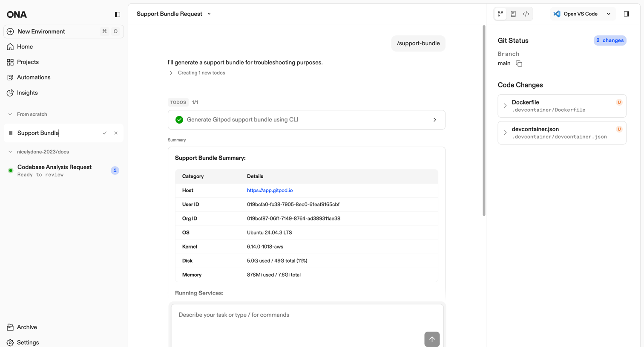Open environment in VS Code
Viewport: 644px width, 347px height.
point(576,14)
